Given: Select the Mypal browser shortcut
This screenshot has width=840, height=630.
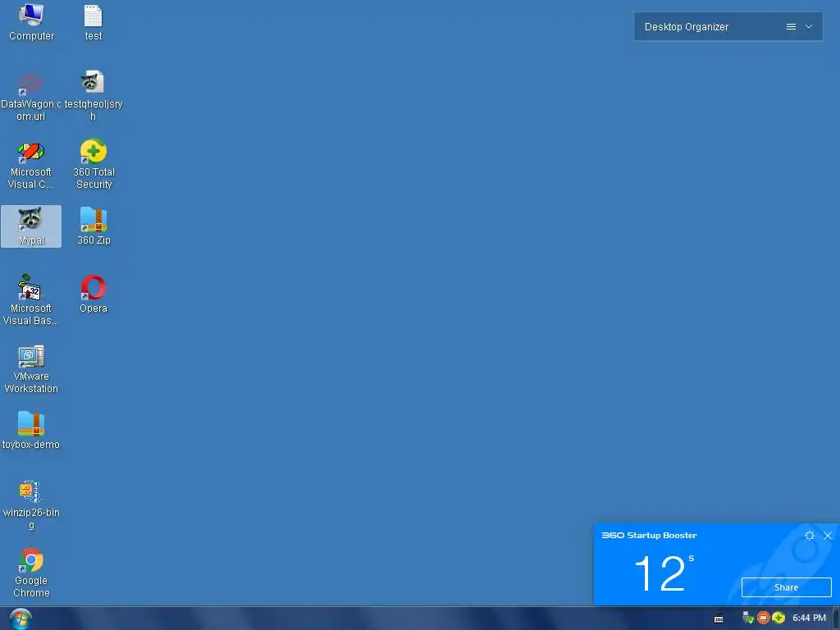Looking at the screenshot, I should click(x=31, y=226).
